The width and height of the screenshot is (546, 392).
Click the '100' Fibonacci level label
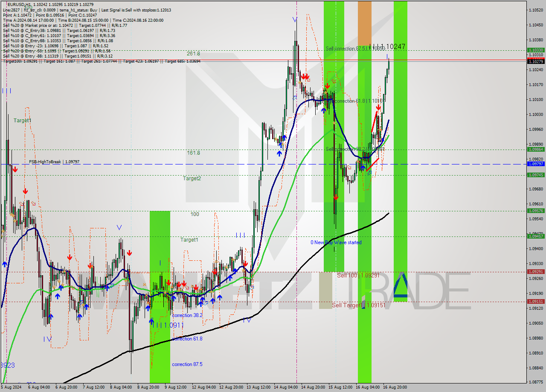click(x=195, y=214)
